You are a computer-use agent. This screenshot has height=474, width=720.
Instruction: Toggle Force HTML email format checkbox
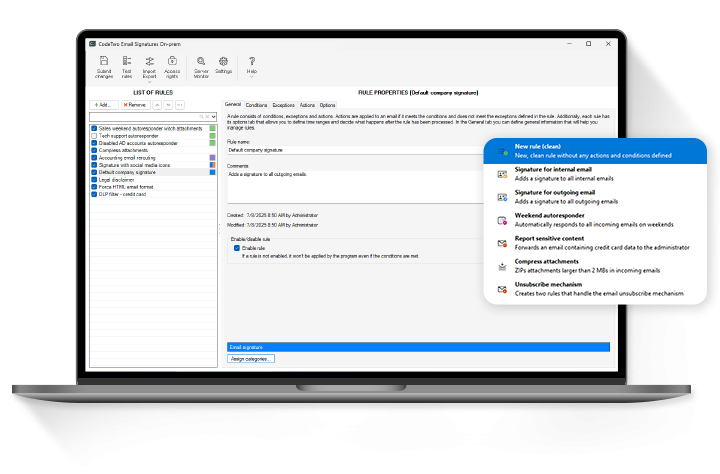[94, 187]
